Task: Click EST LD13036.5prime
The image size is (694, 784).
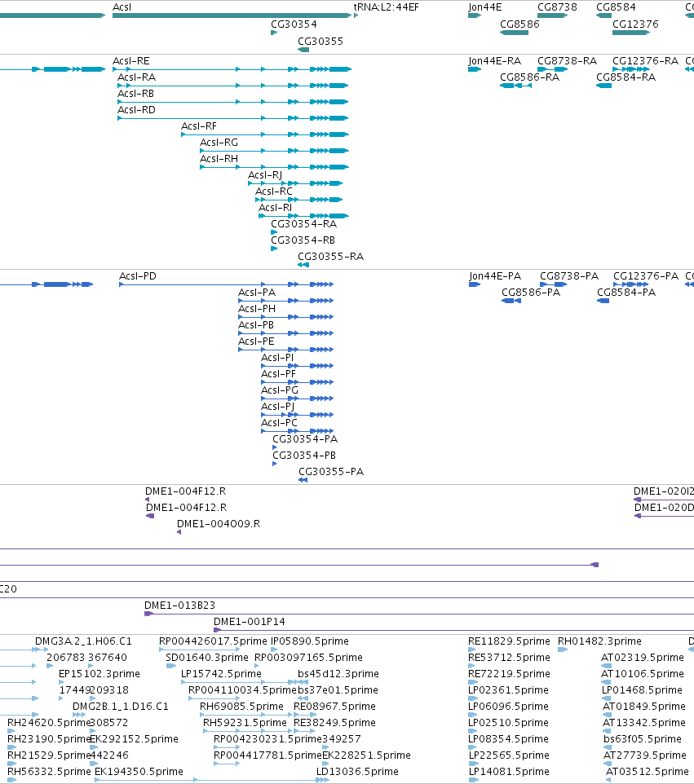Action: (357, 772)
